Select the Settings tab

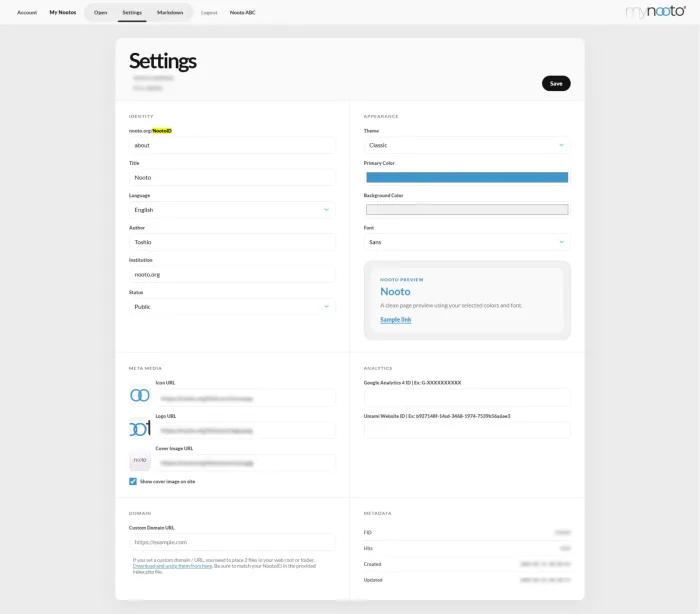(132, 13)
